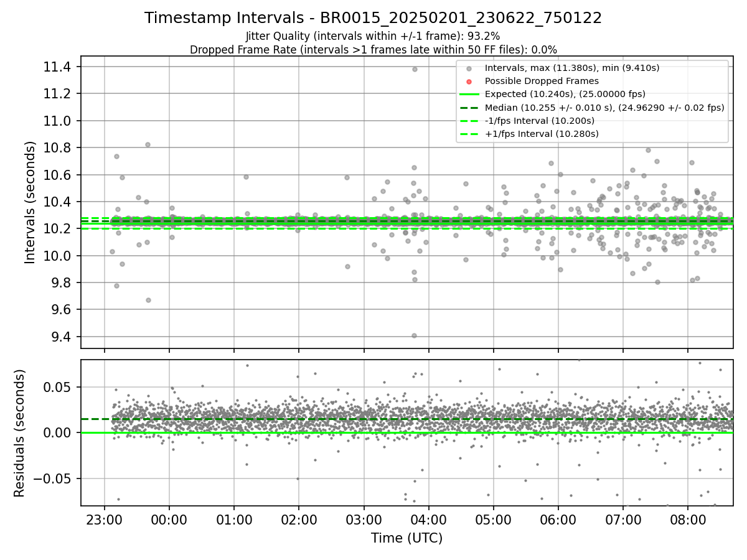Click the 23:00 time tick label
Image resolution: width=747 pixels, height=560 pixels.
pyautogui.click(x=105, y=519)
